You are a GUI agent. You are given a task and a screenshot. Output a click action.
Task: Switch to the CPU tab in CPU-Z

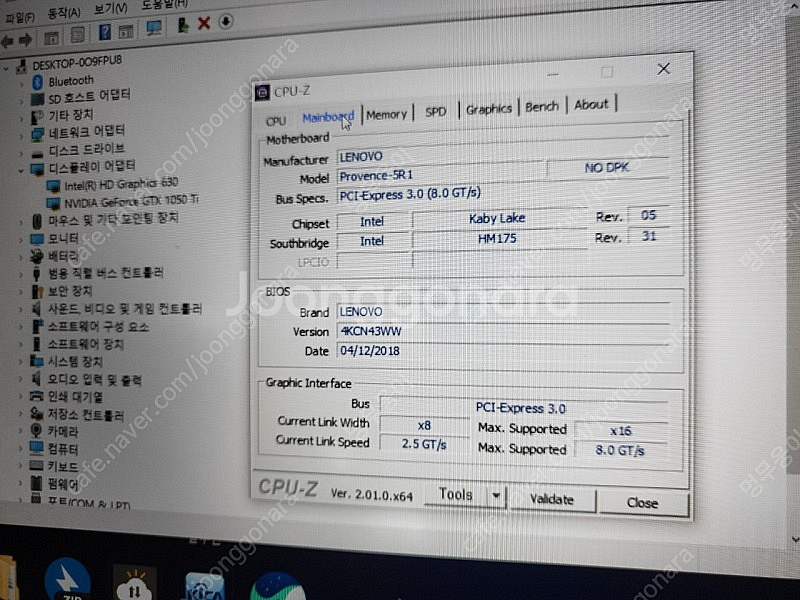(276, 121)
